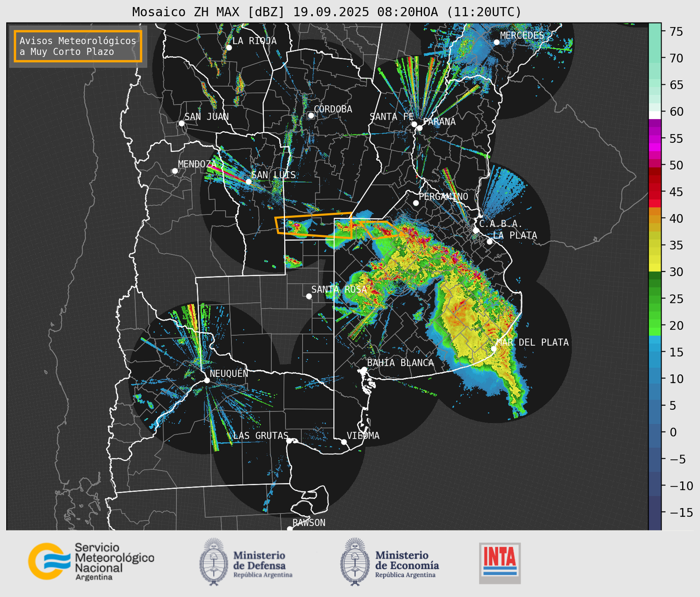This screenshot has width=700, height=597.
Task: Select the Viedma city marker dot
Action: coord(344,442)
